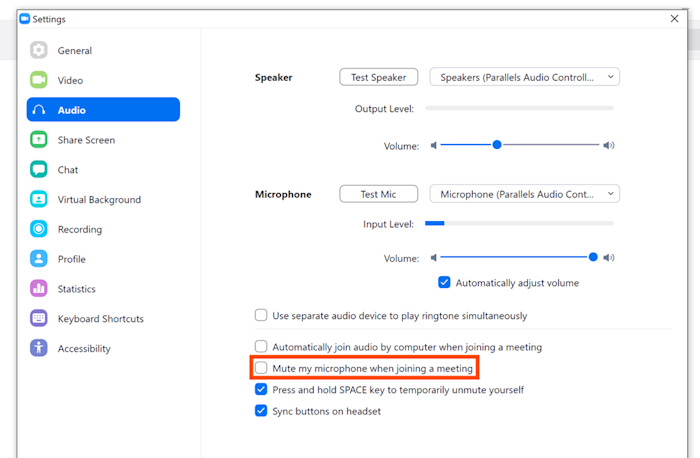Open Profile settings label
The height and width of the screenshot is (458, 700).
pos(71,259)
